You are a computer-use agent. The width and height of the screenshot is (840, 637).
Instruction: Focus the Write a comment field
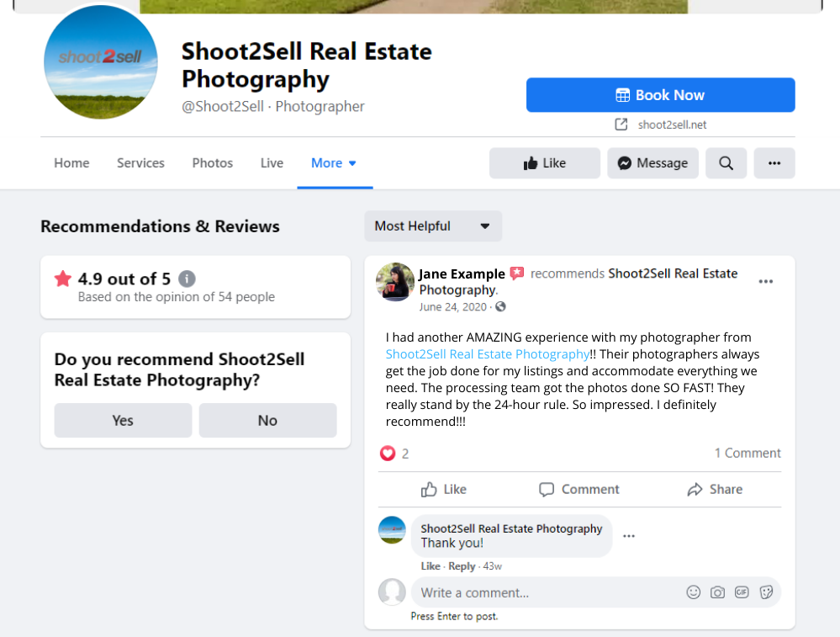[x=547, y=592]
